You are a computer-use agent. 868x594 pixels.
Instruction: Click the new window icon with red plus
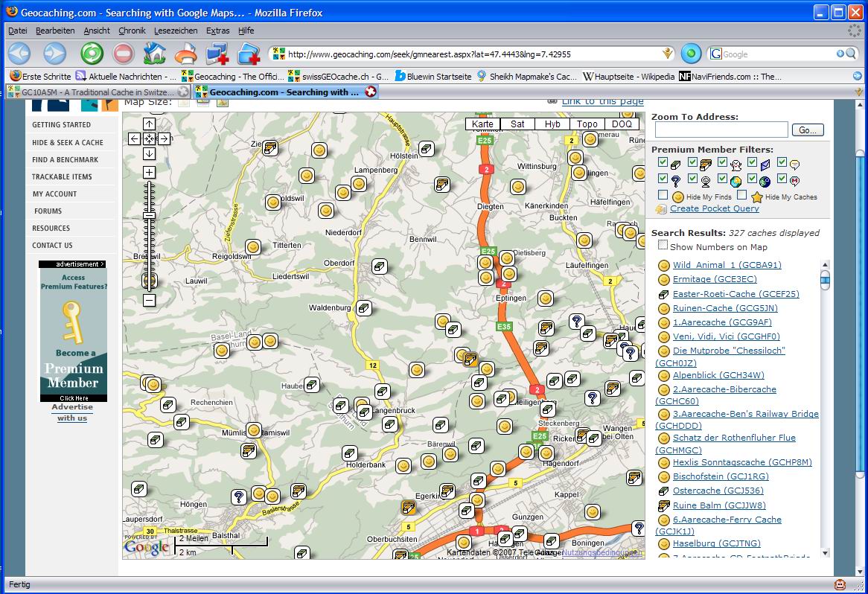217,54
